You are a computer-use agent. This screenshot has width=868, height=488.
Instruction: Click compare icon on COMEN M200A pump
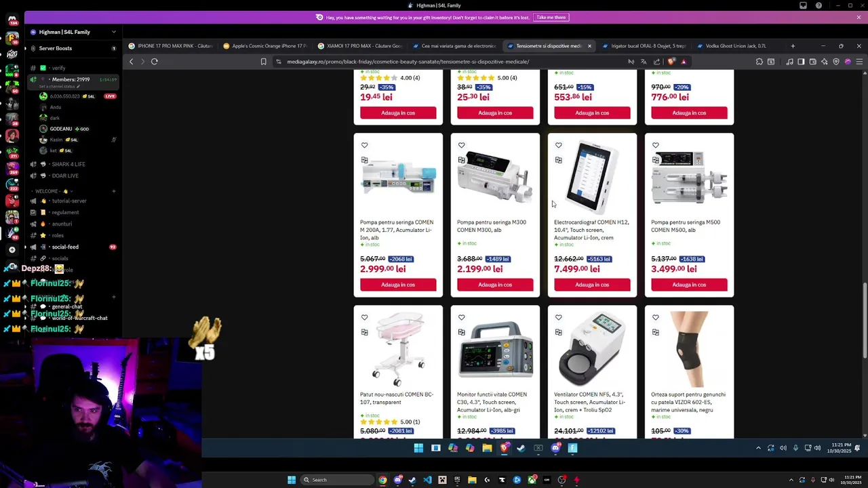(x=364, y=160)
